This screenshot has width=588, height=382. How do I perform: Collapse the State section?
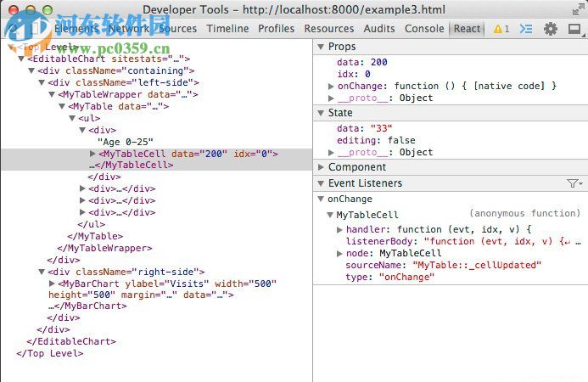click(321, 113)
